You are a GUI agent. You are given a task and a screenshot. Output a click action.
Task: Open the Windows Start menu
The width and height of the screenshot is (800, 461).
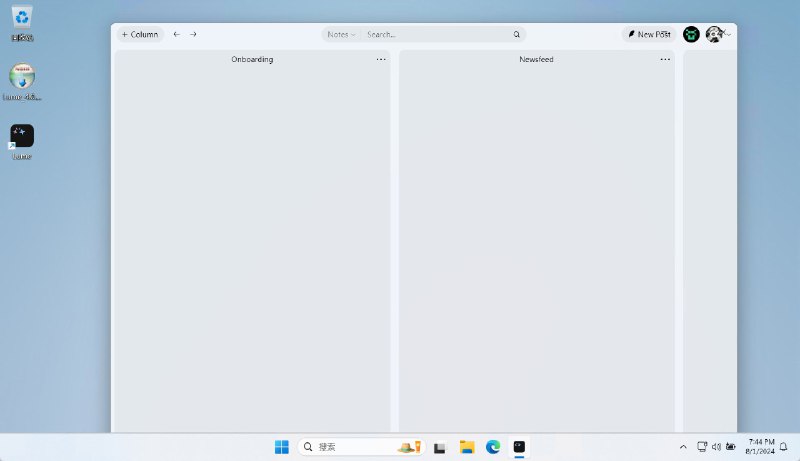(x=282, y=447)
